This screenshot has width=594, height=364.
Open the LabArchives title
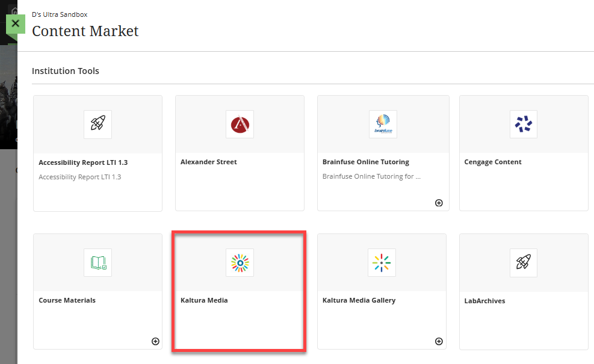484,301
